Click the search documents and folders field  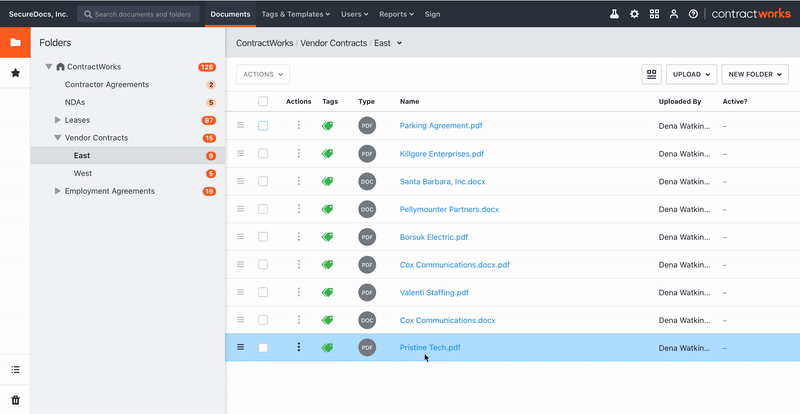[x=138, y=14]
